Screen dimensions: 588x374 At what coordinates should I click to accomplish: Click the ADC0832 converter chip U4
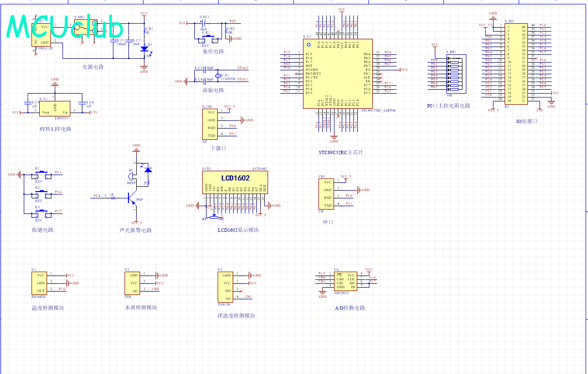click(x=346, y=281)
